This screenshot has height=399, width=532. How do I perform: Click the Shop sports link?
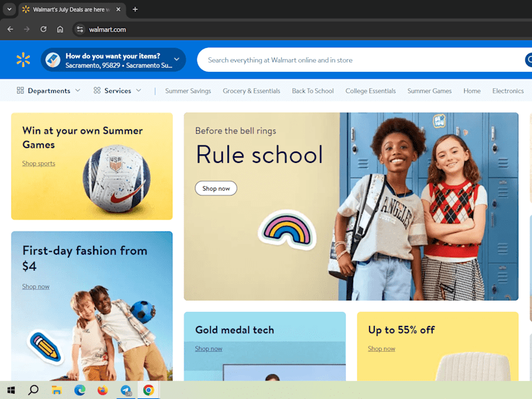(39, 164)
